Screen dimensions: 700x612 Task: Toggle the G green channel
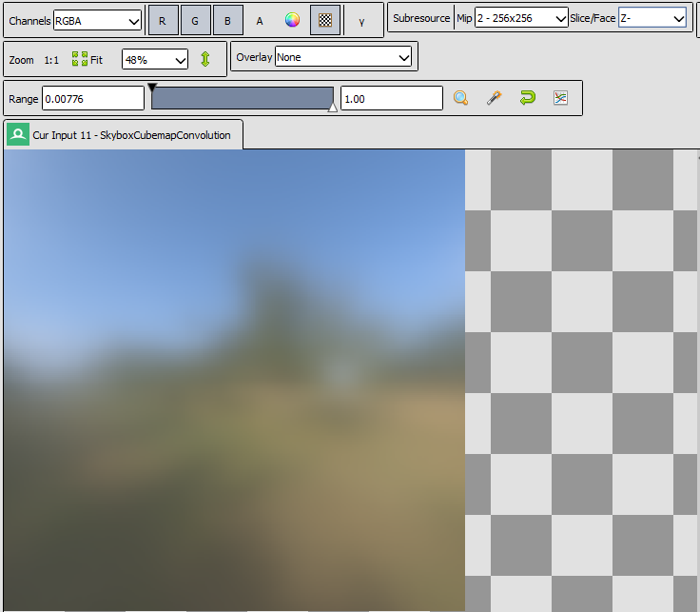click(195, 20)
